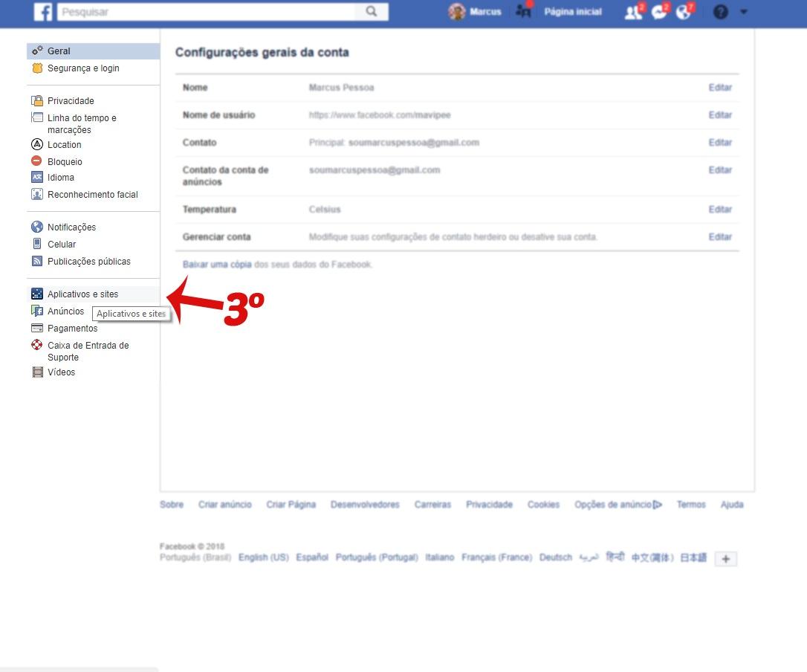Image resolution: width=807 pixels, height=672 pixels.
Task: Open Segurança e login settings
Action: click(x=83, y=68)
